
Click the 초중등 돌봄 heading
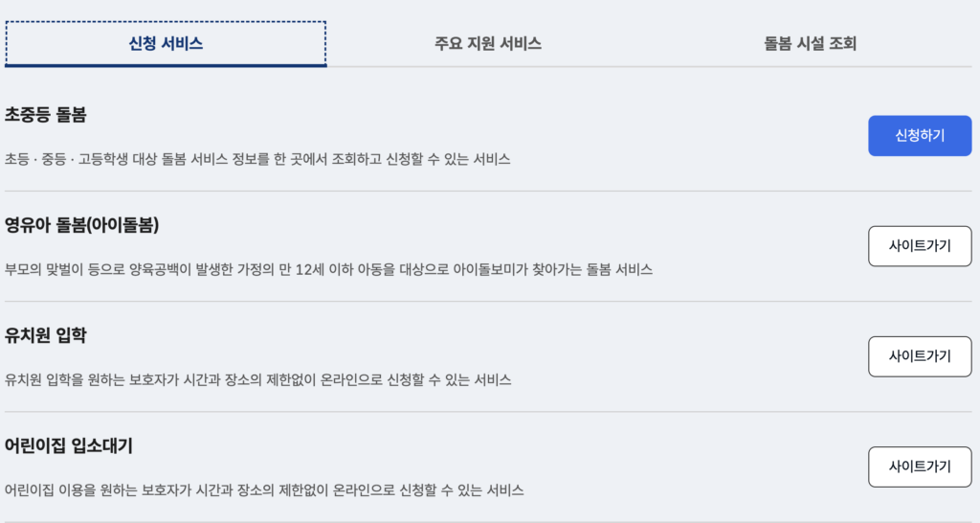click(46, 115)
